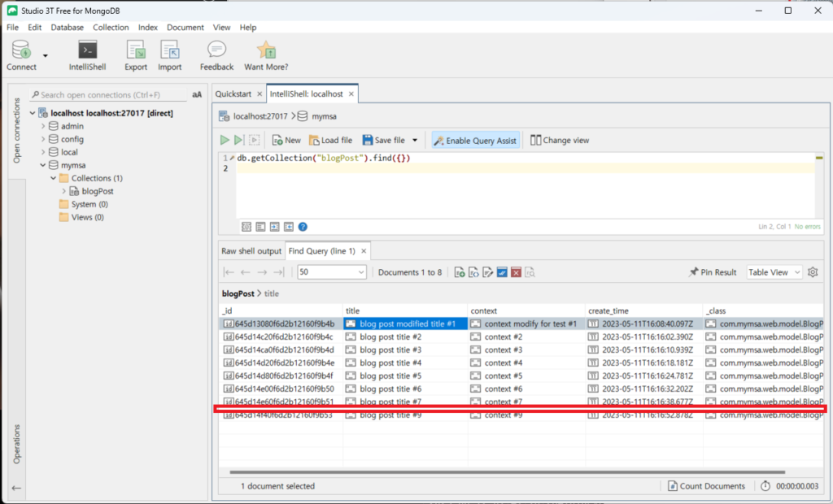Viewport: 833px width, 504px height.
Task: Click the Want More? star icon
Action: pyautogui.click(x=266, y=55)
